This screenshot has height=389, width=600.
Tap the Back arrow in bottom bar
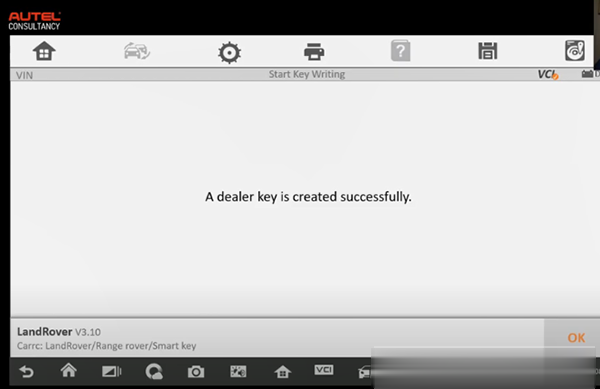pos(26,371)
